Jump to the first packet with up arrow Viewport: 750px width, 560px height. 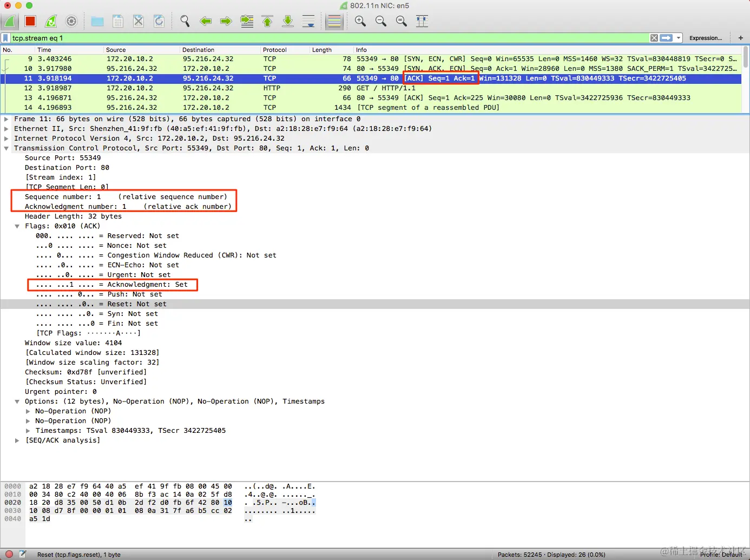(x=267, y=21)
